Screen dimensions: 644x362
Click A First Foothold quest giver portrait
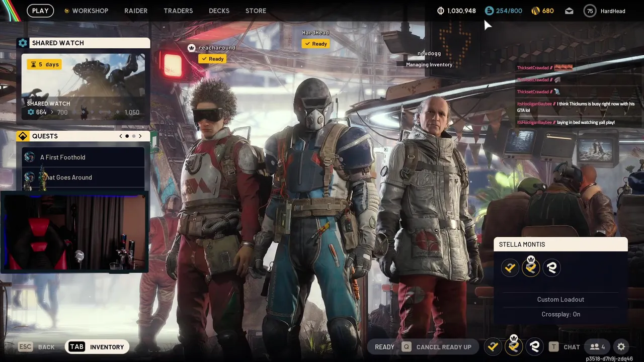[x=30, y=157]
